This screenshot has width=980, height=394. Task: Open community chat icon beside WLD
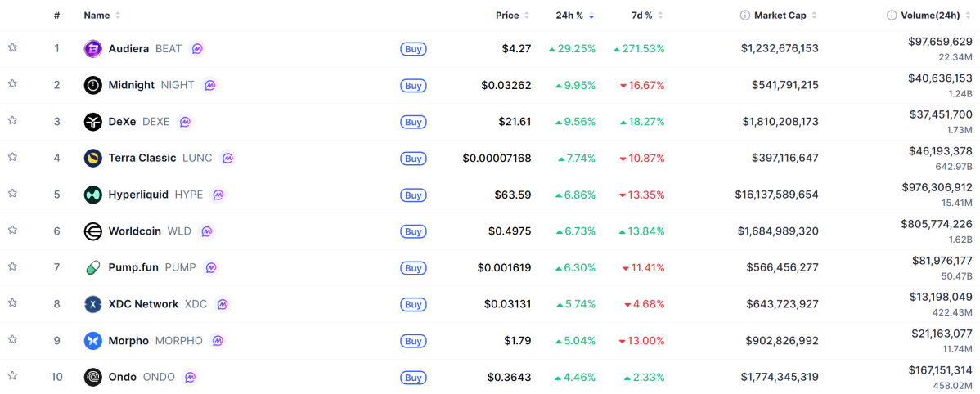(207, 231)
